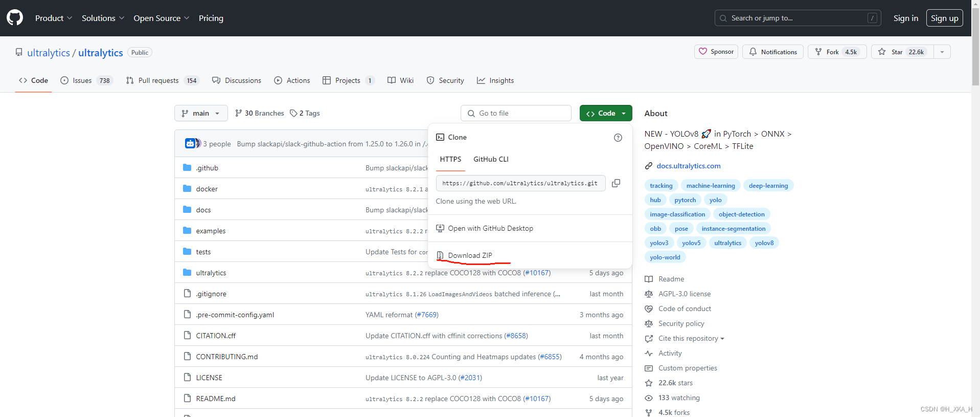Click the AGPL-3.0 license scale icon
The width and height of the screenshot is (980, 417).
649,294
